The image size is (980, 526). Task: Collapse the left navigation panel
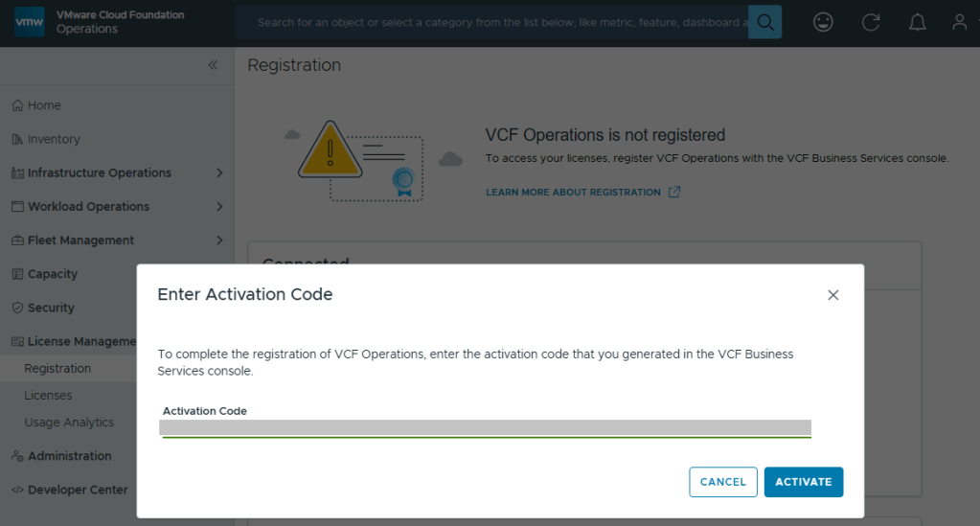213,65
